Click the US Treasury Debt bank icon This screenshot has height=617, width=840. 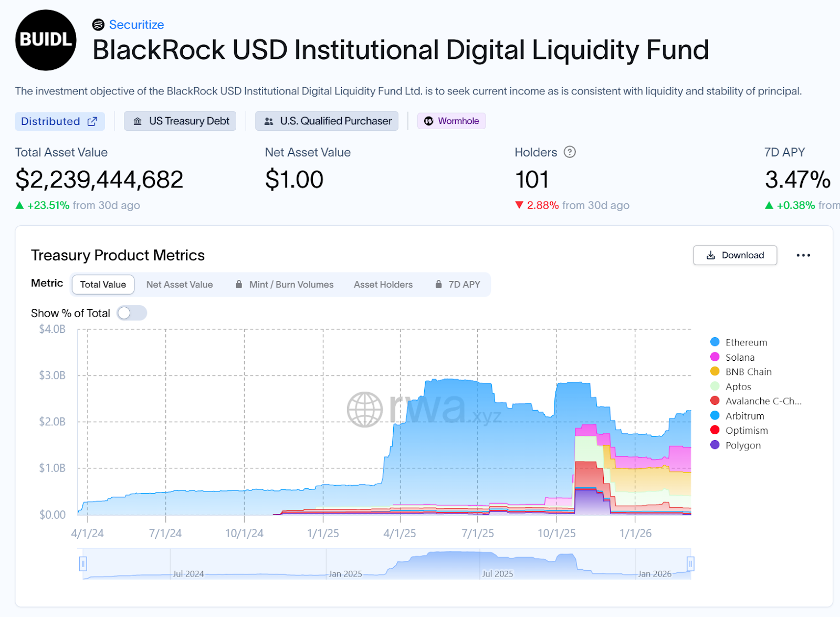(138, 121)
